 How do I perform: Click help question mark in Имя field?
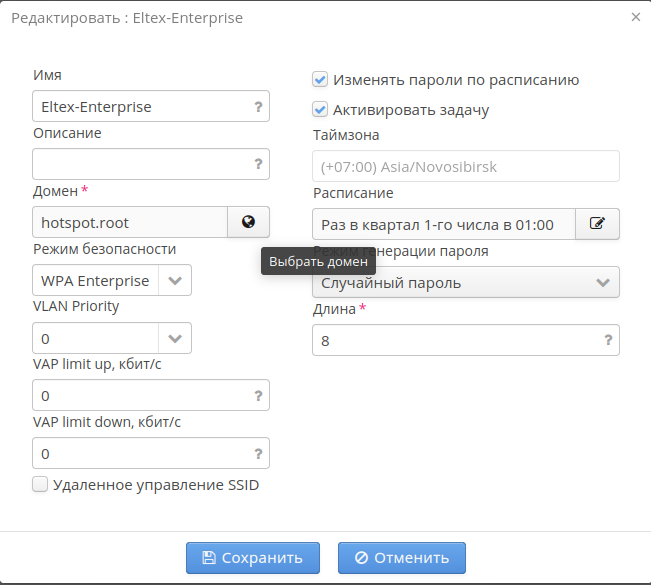coord(258,106)
